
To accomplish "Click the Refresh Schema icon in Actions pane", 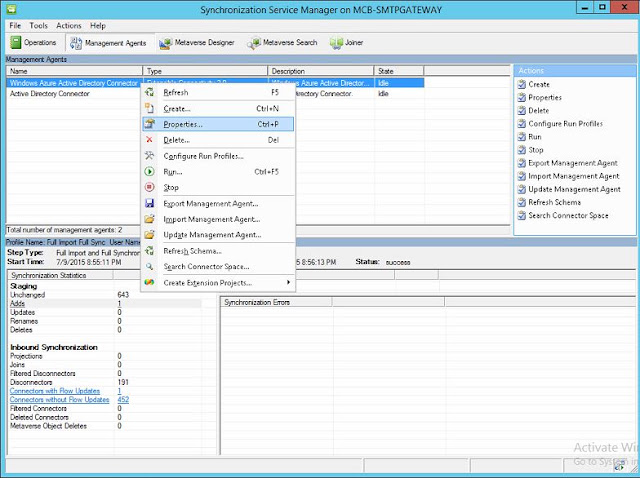I will 522,202.
